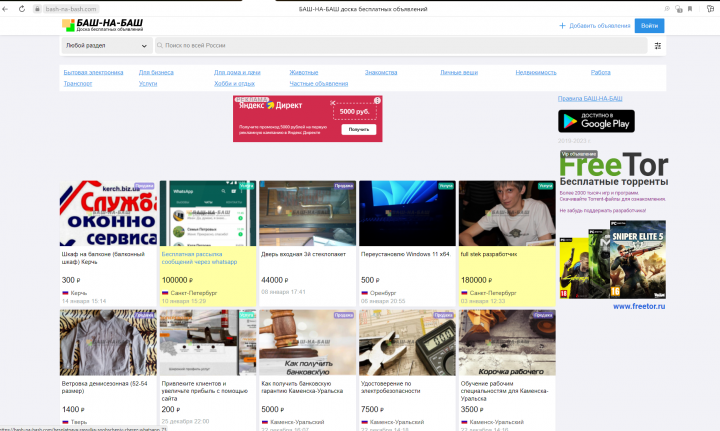Open the Работа category
Screen dimensions: 720x431
tap(601, 73)
